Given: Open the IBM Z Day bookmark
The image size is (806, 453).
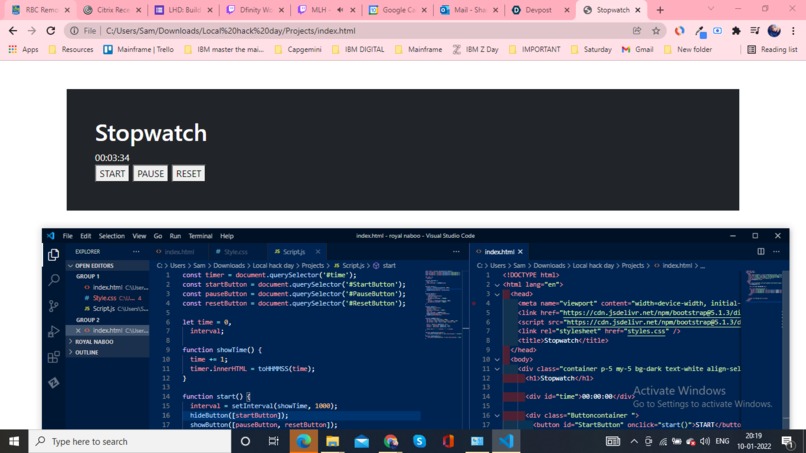Looking at the screenshot, I should coord(475,49).
